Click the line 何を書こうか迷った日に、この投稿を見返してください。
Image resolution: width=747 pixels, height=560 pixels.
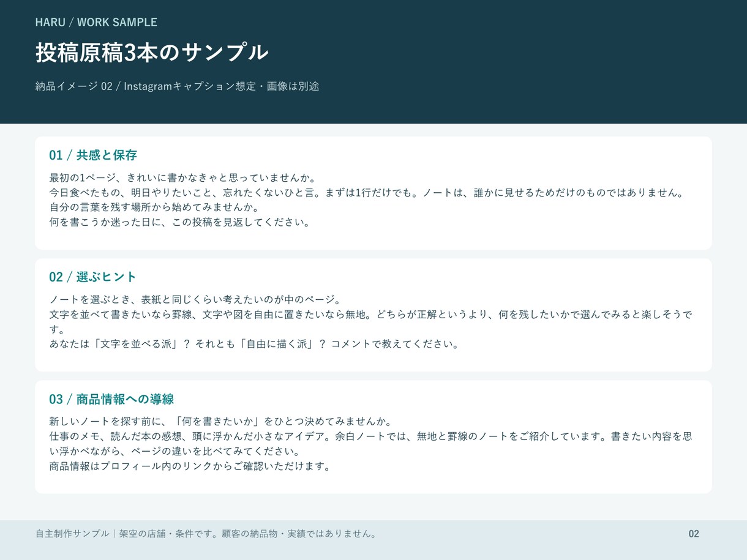click(180, 222)
